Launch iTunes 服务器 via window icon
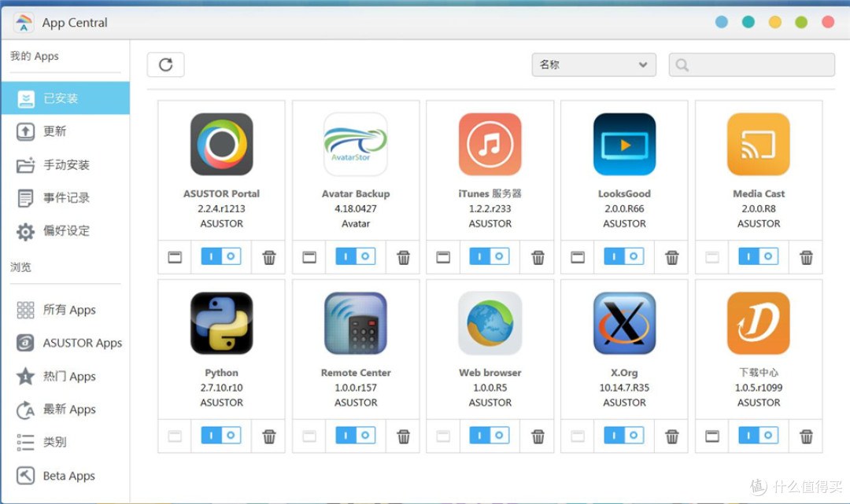The width and height of the screenshot is (850, 504). pos(443,257)
